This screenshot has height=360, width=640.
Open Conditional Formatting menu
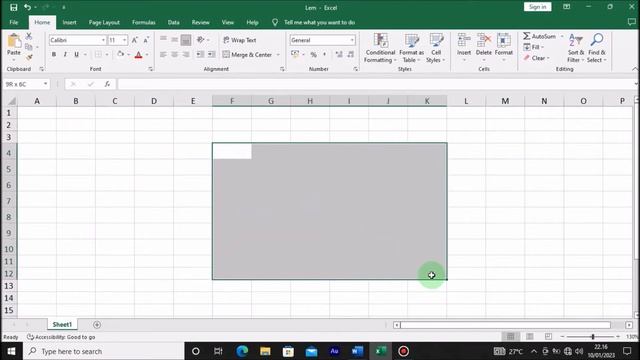point(380,48)
